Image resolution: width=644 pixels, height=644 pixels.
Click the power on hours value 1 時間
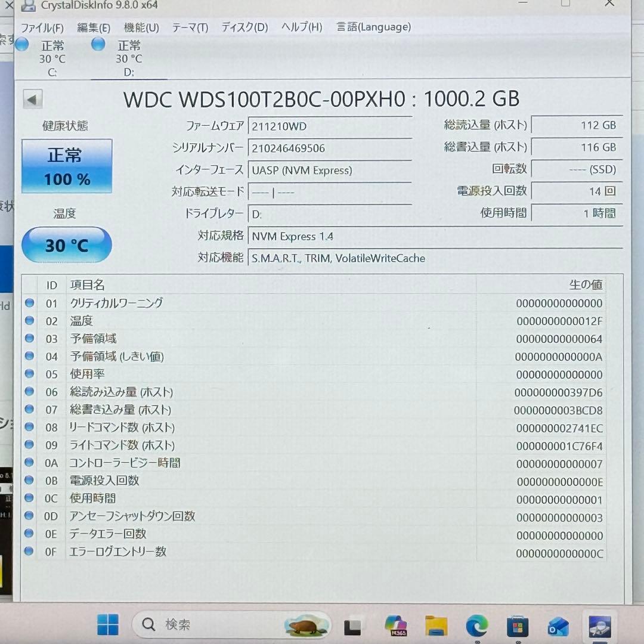577,213
